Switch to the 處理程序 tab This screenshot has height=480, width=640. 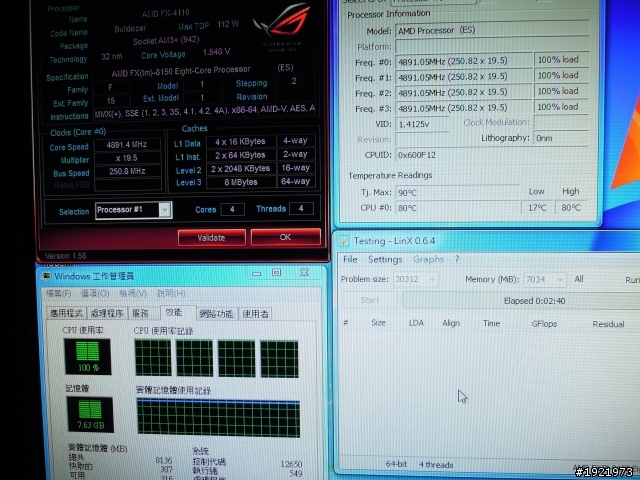(x=107, y=313)
